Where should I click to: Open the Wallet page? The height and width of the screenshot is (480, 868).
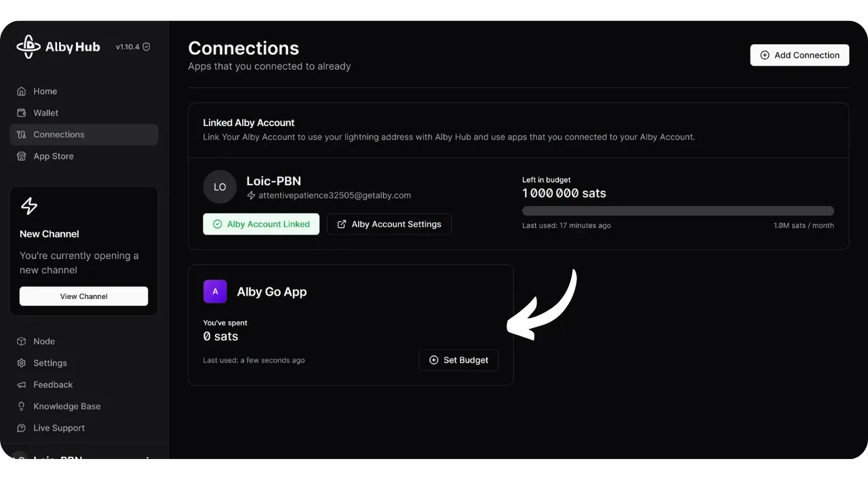(x=45, y=113)
